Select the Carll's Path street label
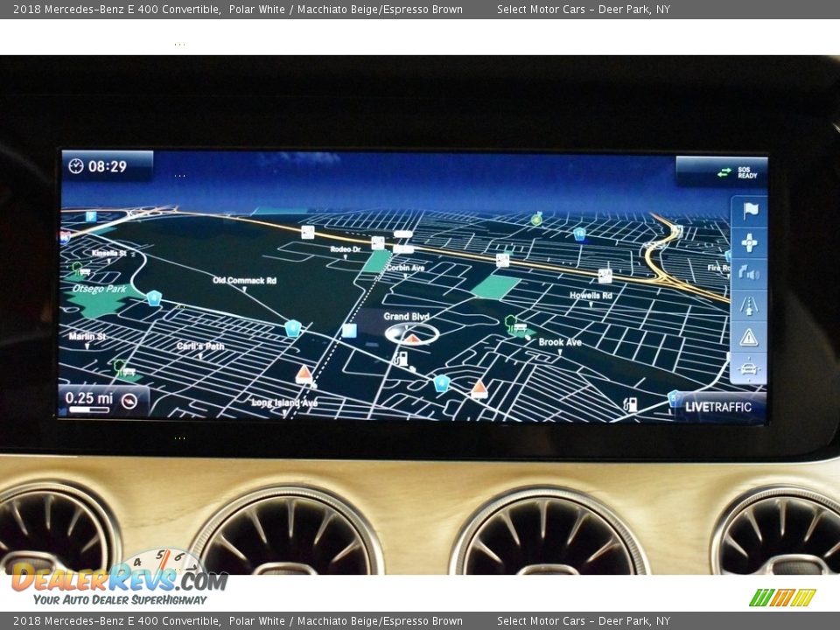Image resolution: width=840 pixels, height=630 pixels. (200, 346)
